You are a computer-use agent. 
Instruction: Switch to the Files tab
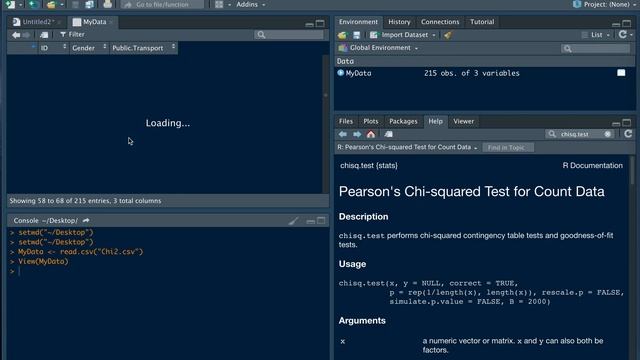[346, 121]
